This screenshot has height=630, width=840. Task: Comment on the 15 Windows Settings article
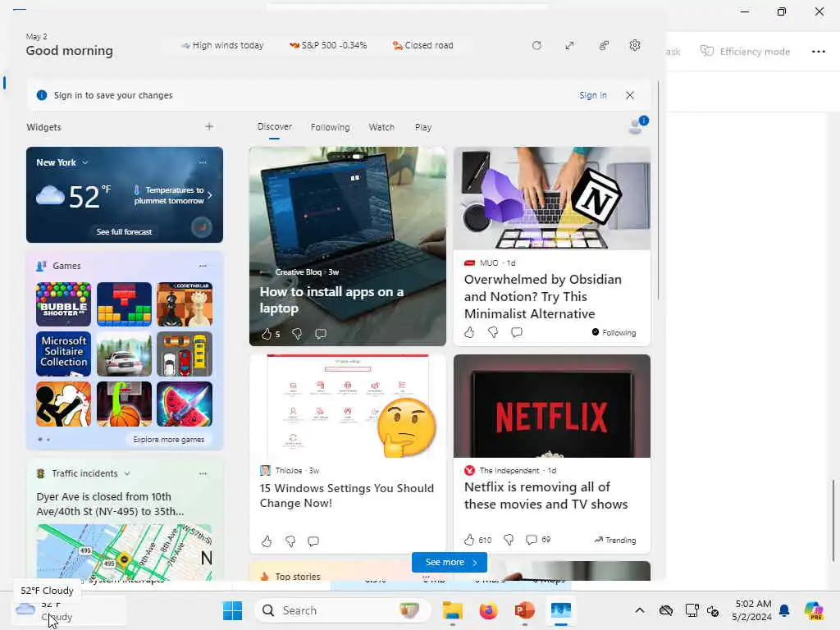coord(313,541)
